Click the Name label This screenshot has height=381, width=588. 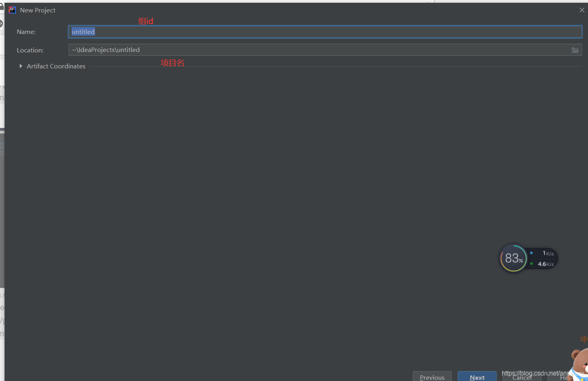[26, 32]
